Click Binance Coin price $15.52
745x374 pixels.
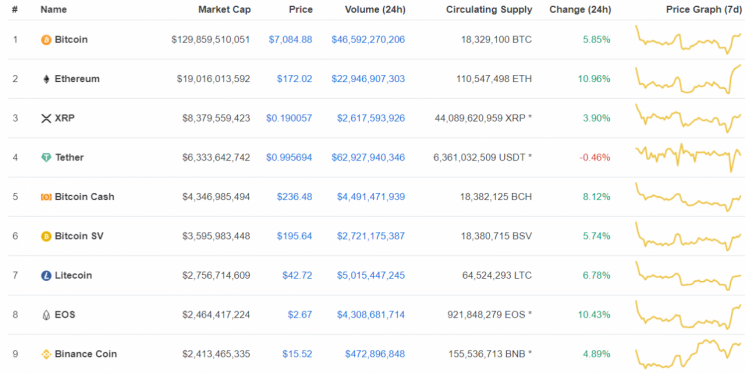pyautogui.click(x=297, y=354)
